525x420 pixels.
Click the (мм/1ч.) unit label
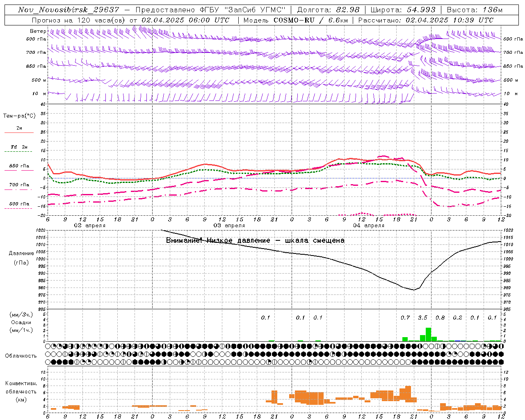(x=21, y=330)
